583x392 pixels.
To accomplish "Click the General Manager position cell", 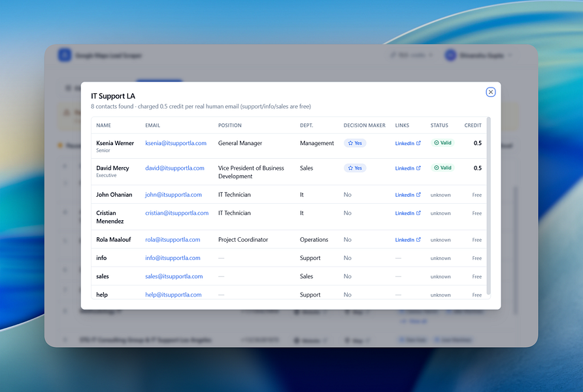I will (x=240, y=143).
